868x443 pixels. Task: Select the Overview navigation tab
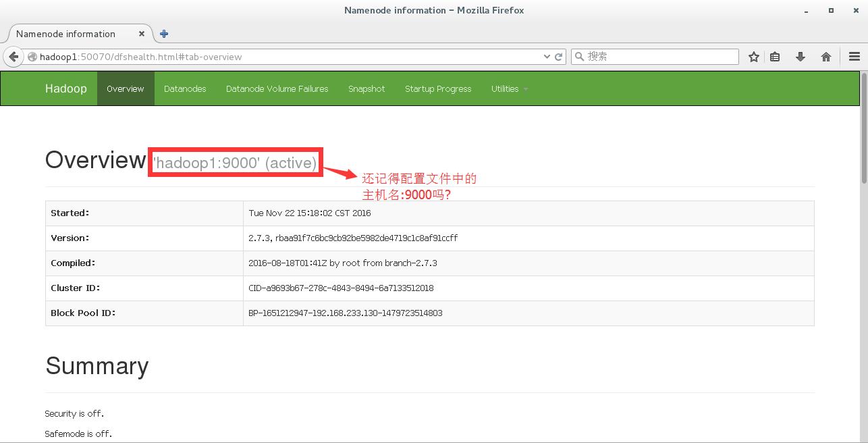click(126, 88)
